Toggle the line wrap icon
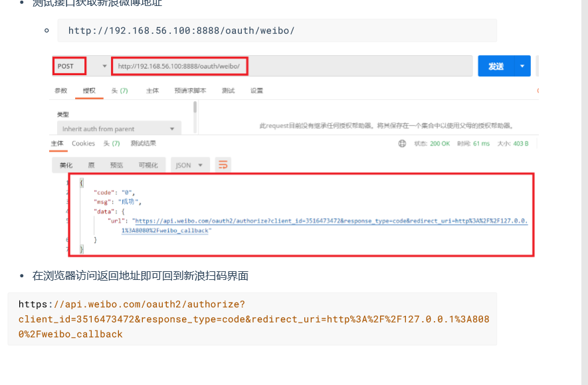 pyautogui.click(x=223, y=165)
